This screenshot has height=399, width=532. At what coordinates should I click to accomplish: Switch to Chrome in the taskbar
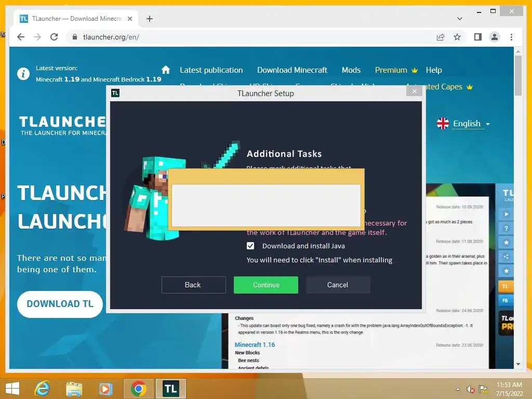click(x=138, y=389)
